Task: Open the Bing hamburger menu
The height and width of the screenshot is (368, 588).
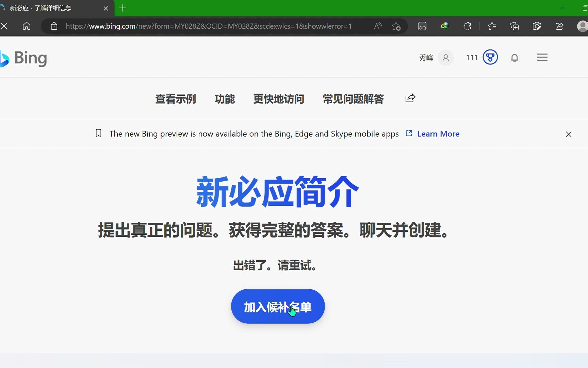Action: click(542, 57)
